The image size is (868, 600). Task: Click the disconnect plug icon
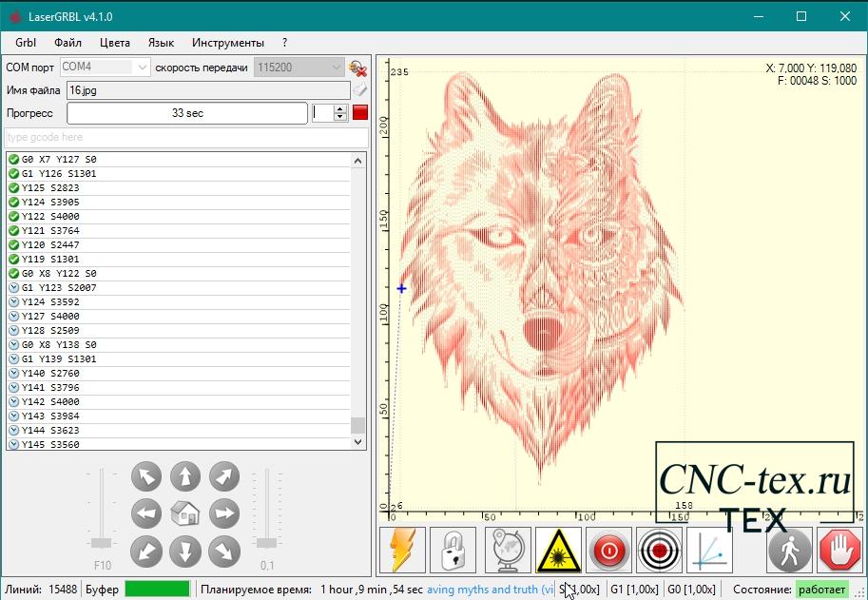[x=358, y=68]
